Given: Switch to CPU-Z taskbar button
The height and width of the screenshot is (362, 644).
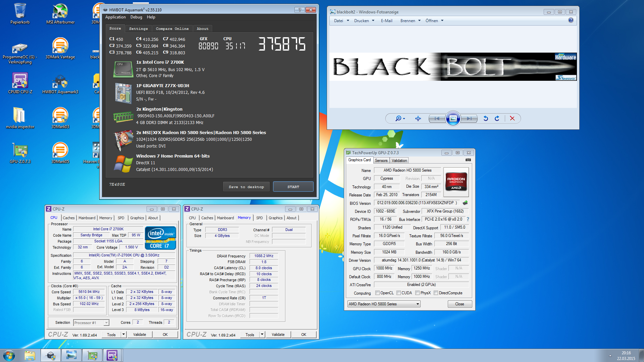Looking at the screenshot, I should click(x=112, y=355).
